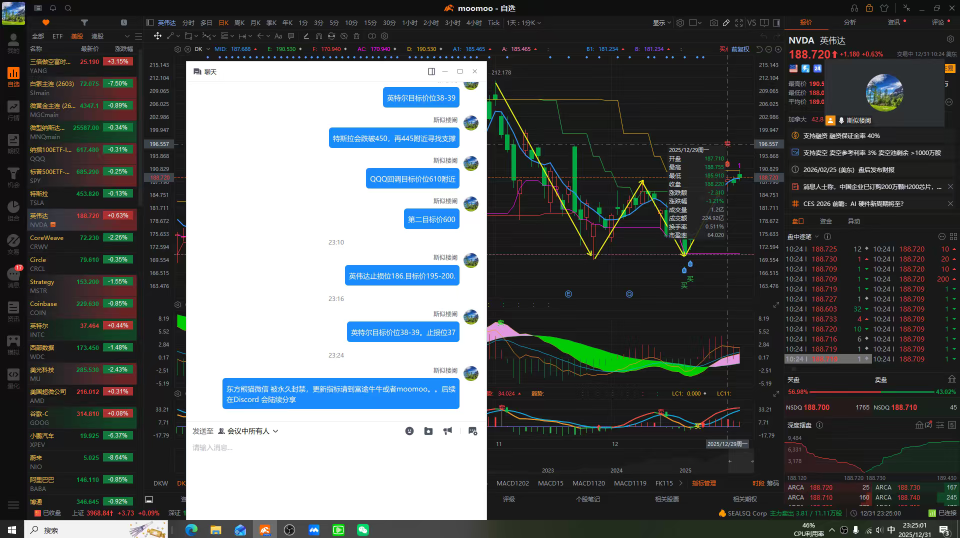Expand the 显示 display dropdown
The width and height of the screenshot is (960, 538).
pos(662,23)
